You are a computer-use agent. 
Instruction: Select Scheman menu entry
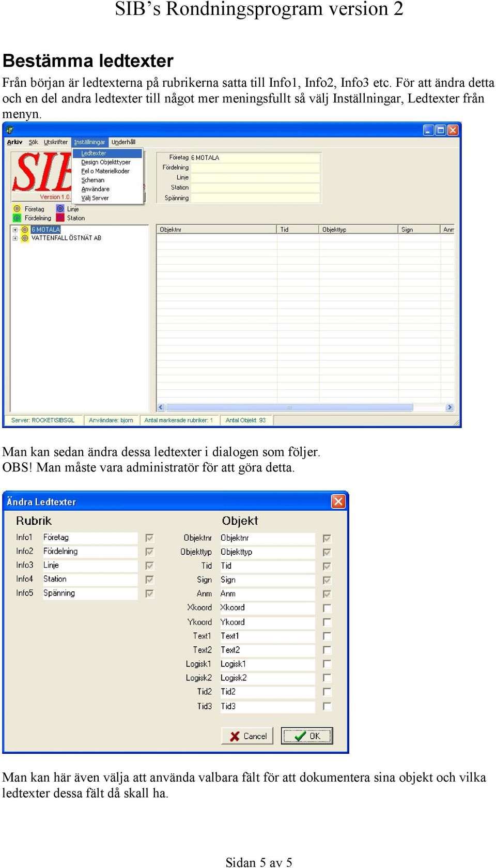107,180
